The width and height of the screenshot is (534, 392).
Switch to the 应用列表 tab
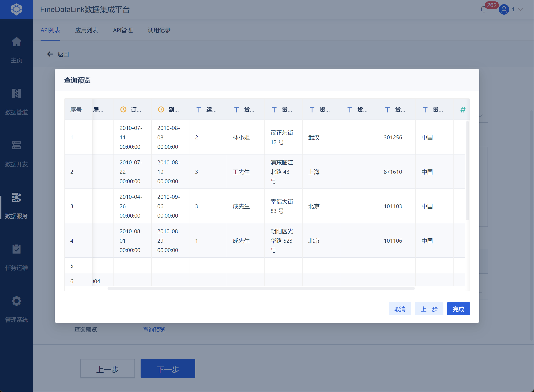pyautogui.click(x=86, y=30)
